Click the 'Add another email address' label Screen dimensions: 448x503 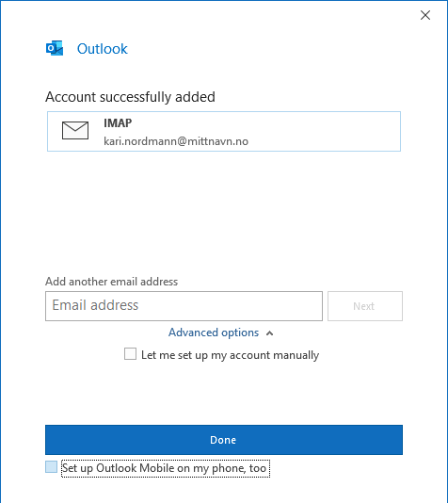tap(111, 282)
